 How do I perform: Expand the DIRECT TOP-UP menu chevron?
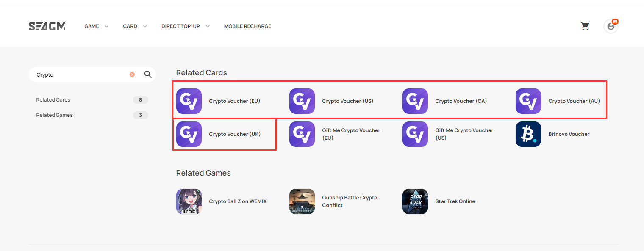pyautogui.click(x=208, y=26)
